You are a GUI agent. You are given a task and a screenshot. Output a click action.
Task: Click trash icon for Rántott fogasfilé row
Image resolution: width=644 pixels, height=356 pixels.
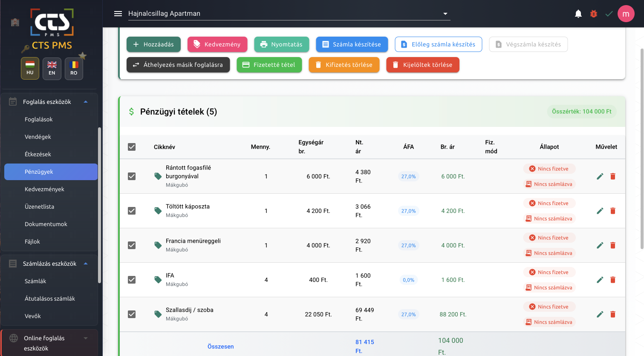613,176
